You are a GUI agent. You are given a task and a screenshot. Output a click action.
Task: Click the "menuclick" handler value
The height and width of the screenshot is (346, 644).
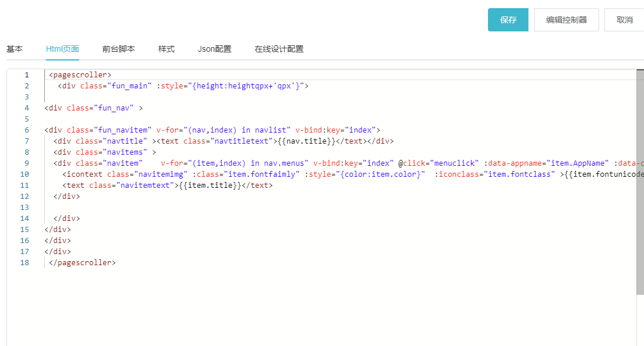pos(454,163)
